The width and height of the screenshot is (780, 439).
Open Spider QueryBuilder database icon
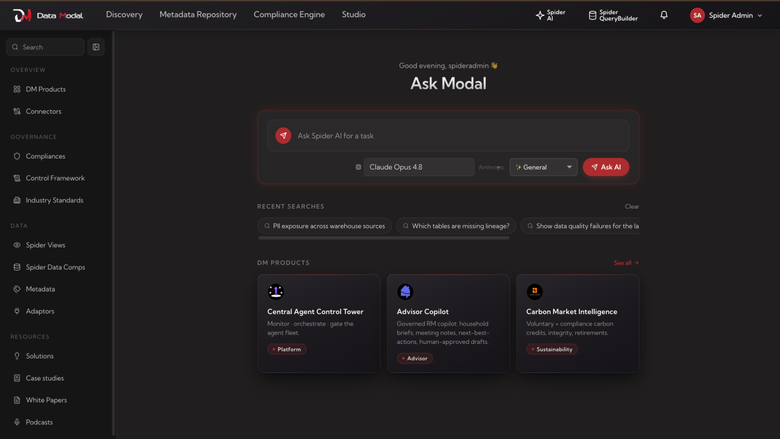click(x=592, y=15)
